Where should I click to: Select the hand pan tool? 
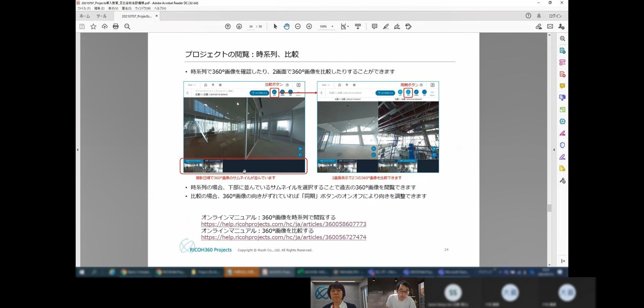pyautogui.click(x=287, y=27)
